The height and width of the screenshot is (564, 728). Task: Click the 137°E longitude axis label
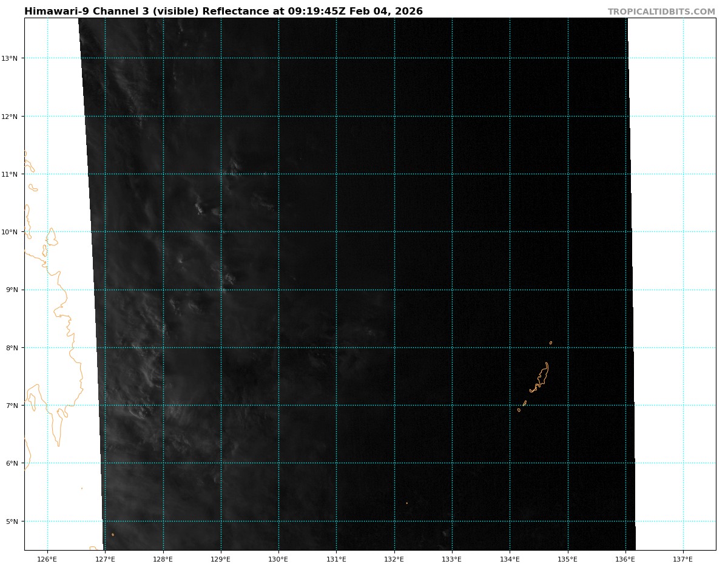coord(683,559)
